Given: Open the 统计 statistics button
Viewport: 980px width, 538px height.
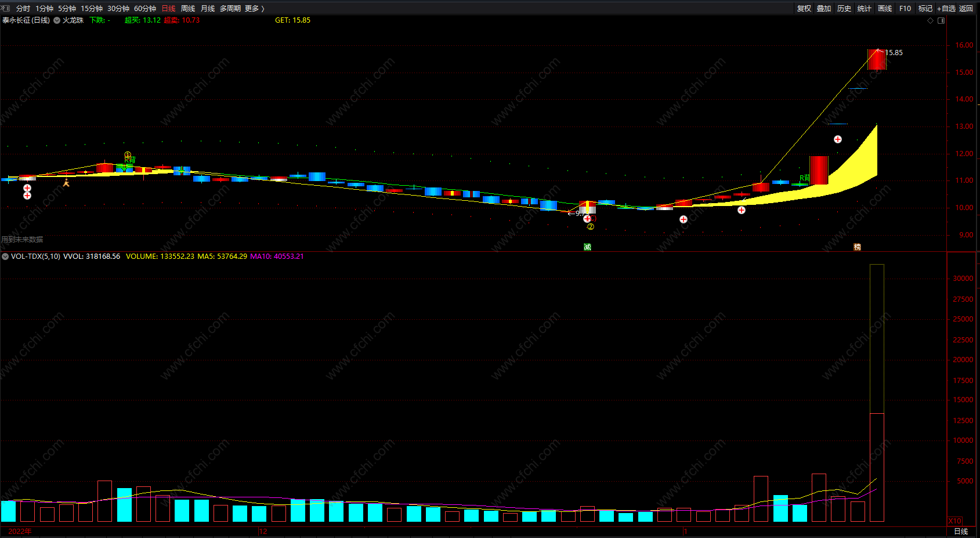Looking at the screenshot, I should pyautogui.click(x=865, y=9).
